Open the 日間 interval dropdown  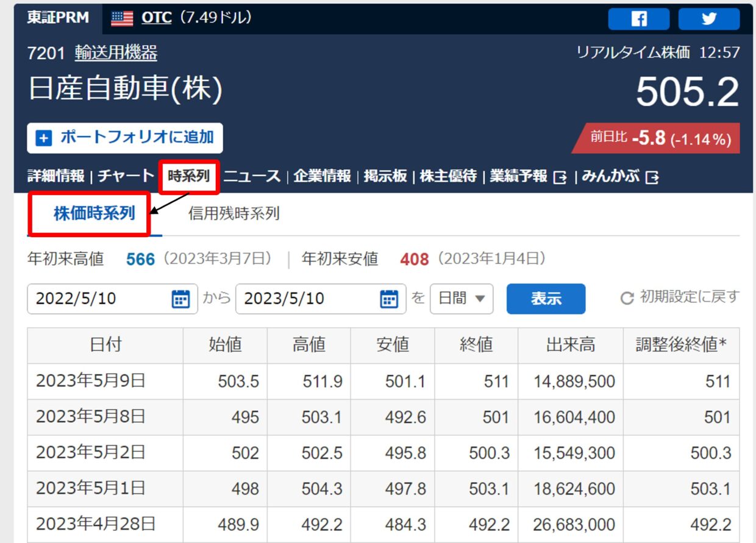click(x=462, y=299)
